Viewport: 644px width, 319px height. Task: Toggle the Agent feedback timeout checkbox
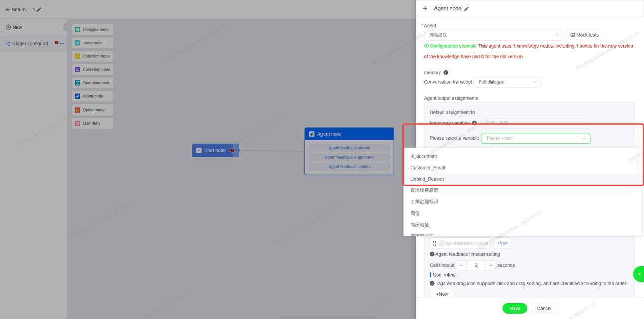point(441,243)
